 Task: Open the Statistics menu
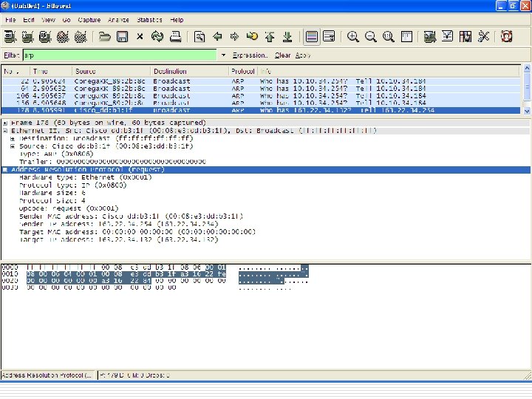(x=149, y=20)
